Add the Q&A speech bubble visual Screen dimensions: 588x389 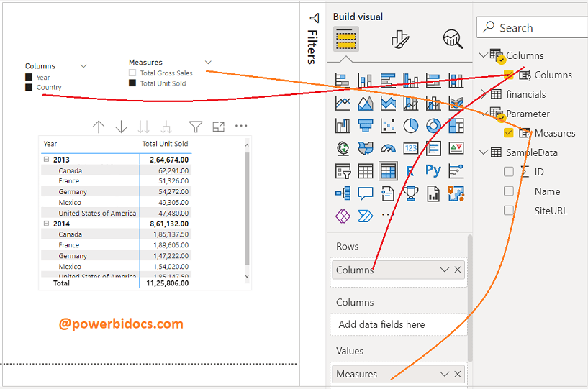(x=365, y=193)
